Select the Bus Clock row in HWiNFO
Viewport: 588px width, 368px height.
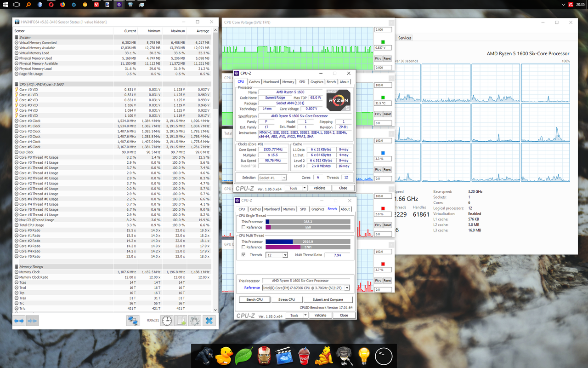coord(113,152)
